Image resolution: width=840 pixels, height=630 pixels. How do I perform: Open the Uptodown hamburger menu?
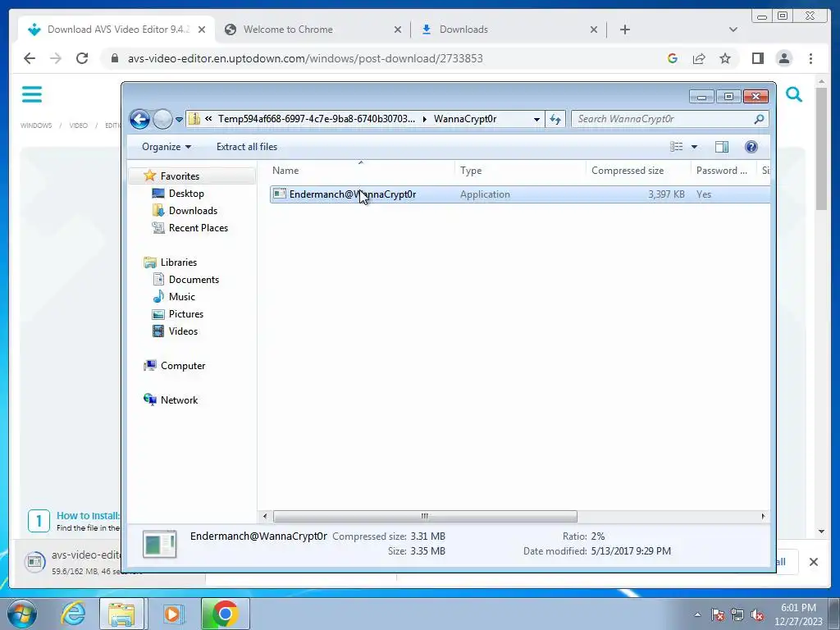tap(32, 95)
